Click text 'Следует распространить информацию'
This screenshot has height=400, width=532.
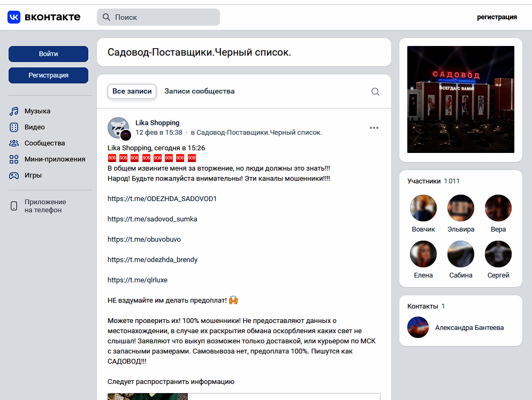click(171, 382)
